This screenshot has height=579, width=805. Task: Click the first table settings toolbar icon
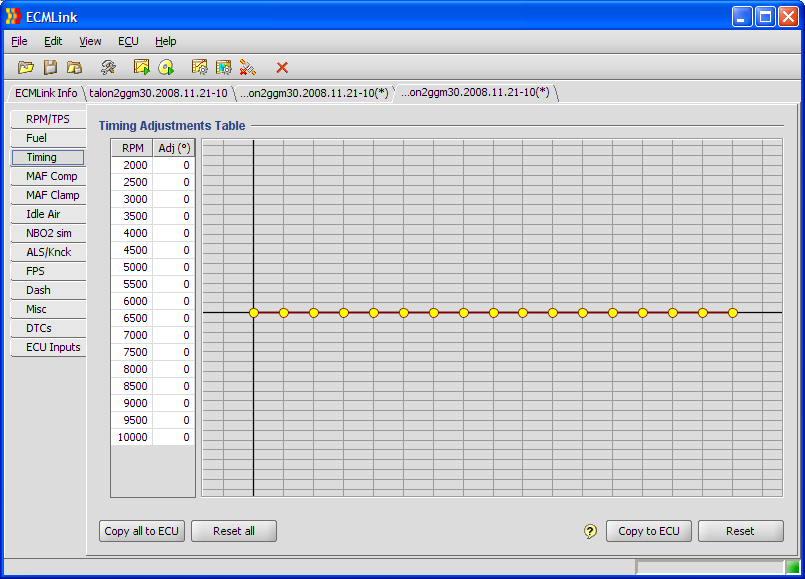click(199, 67)
